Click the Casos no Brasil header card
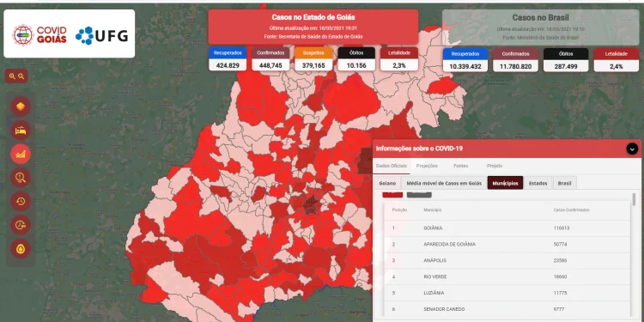The height and width of the screenshot is (322, 644). coord(540,27)
